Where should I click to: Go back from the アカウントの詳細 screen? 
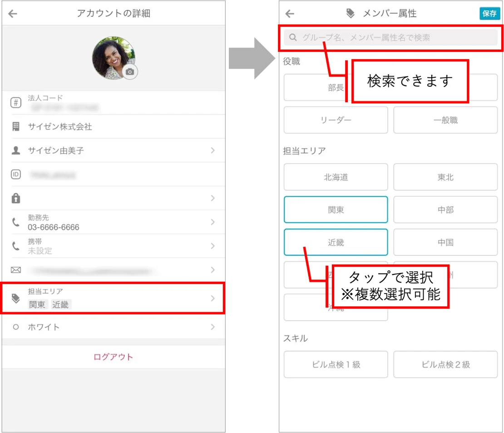pos(13,14)
